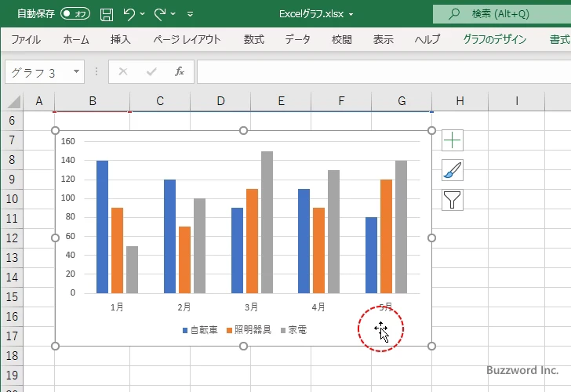Click the gray 3月 bar at 150
Screen dimensions: 571x392
(267, 222)
